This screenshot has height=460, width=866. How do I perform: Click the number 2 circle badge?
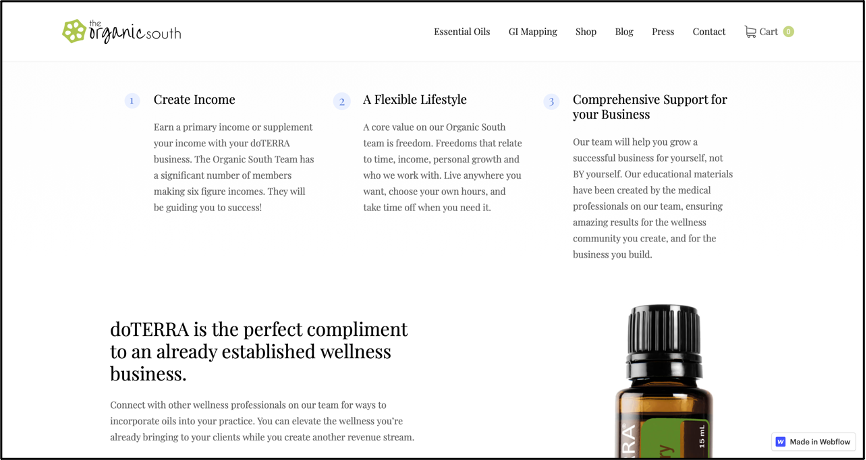342,102
